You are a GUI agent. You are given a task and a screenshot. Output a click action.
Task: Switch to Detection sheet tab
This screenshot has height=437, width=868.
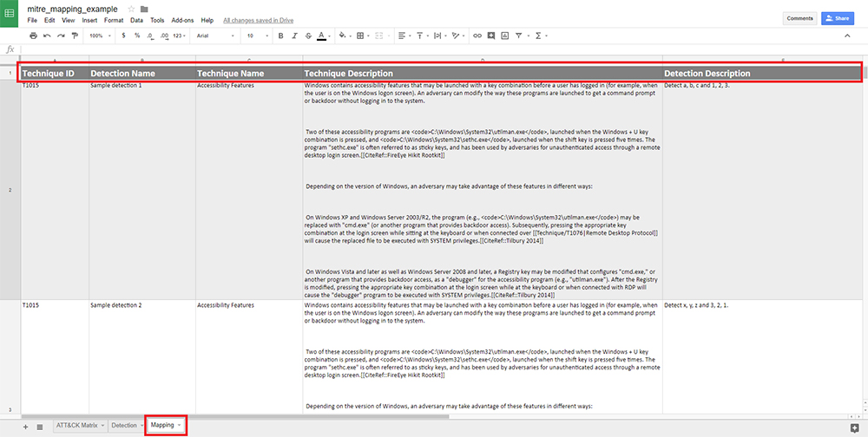(124, 426)
